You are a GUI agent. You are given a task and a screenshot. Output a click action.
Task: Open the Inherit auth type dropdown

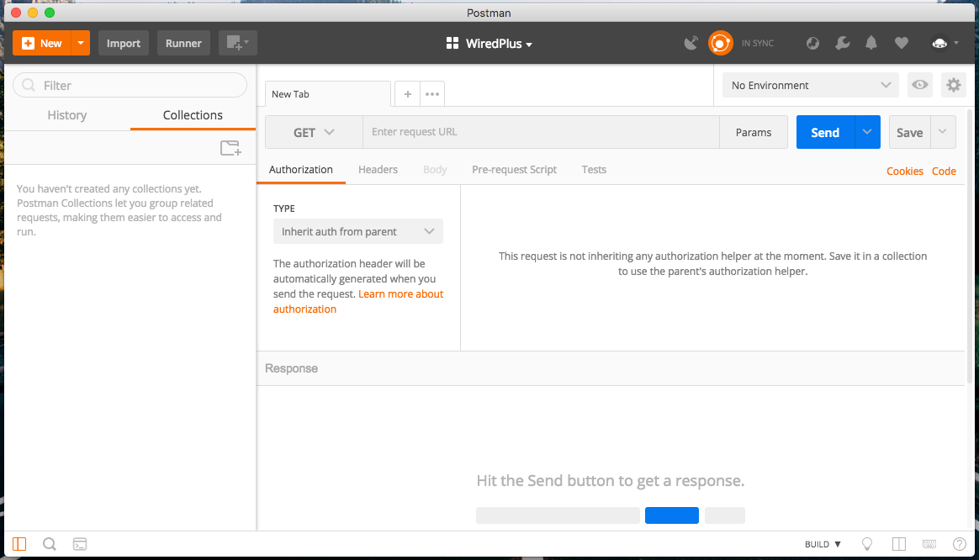[x=357, y=231]
